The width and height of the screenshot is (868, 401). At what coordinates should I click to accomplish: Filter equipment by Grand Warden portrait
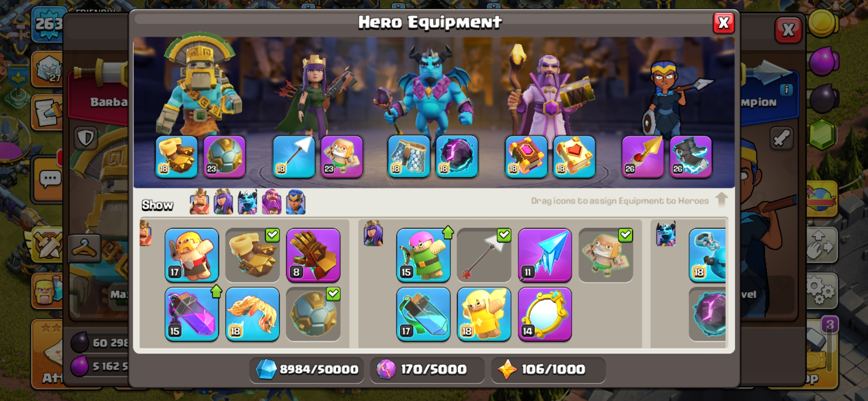click(272, 202)
